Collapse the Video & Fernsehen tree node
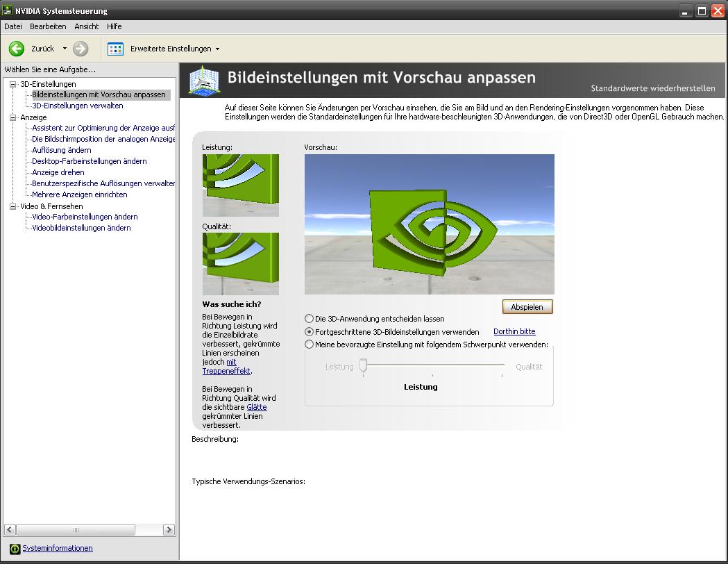The width and height of the screenshot is (728, 564). pyautogui.click(x=13, y=206)
